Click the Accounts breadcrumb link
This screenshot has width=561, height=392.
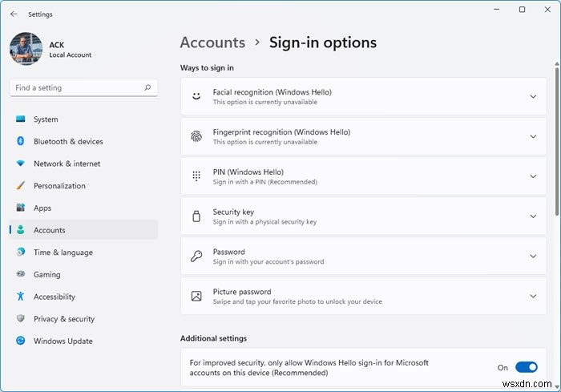click(x=212, y=42)
